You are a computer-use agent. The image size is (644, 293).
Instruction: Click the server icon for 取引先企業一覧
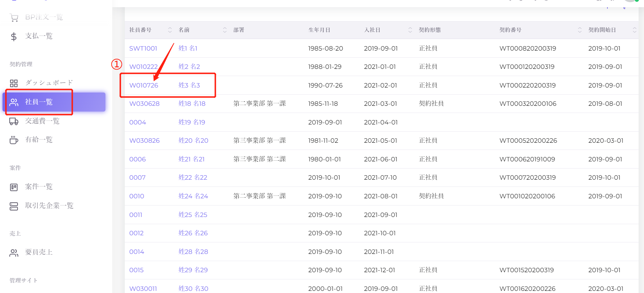[x=14, y=206]
